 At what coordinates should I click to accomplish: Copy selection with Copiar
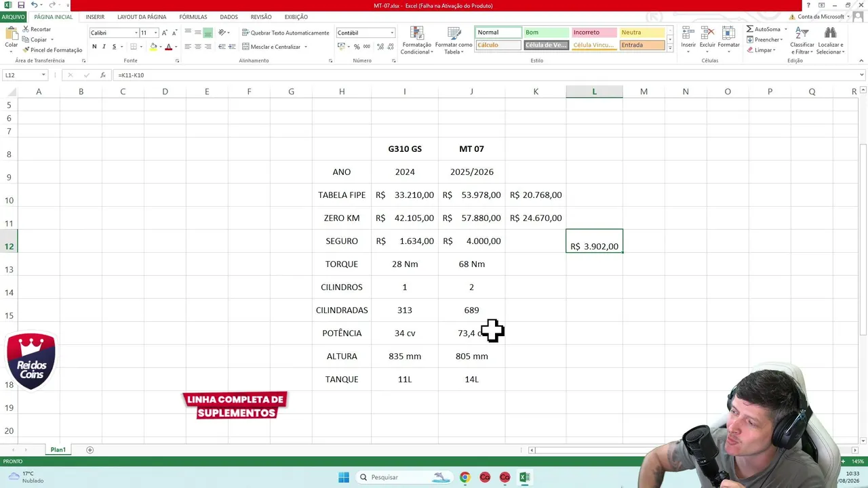(35, 39)
